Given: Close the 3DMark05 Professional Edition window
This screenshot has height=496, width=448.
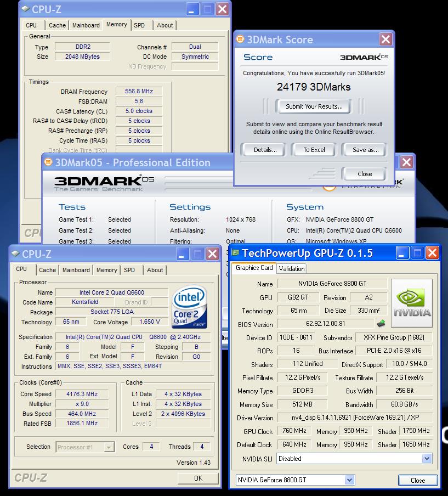Looking at the screenshot, I should click(406, 162).
